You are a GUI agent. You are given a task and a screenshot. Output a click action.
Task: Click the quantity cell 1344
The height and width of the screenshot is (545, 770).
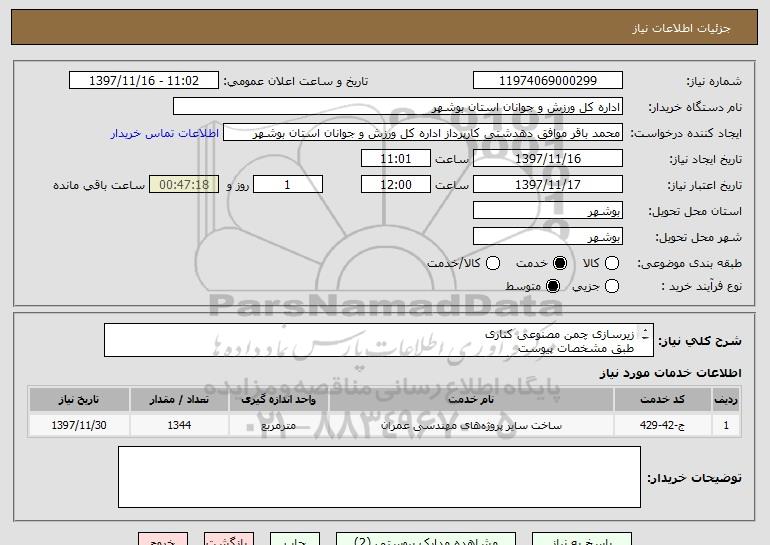(179, 425)
